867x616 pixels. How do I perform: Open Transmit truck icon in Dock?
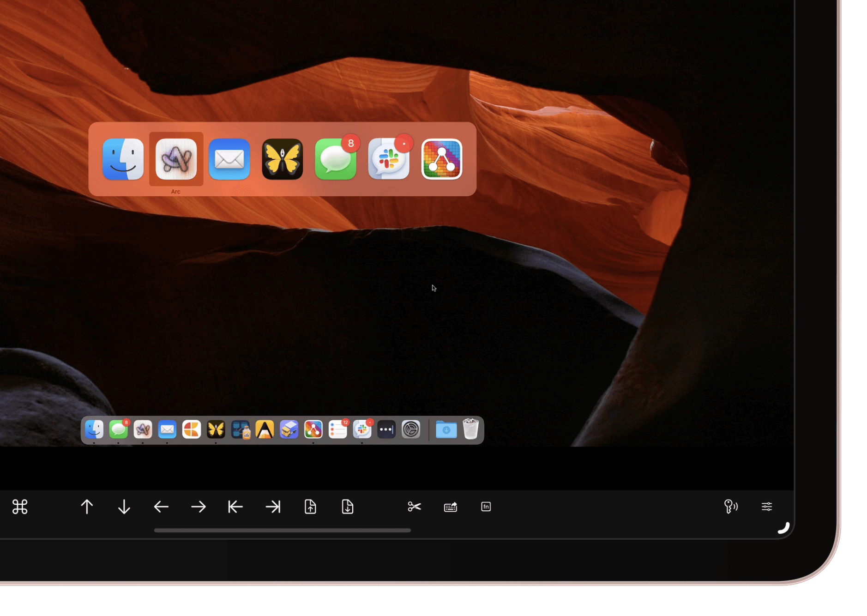[289, 429]
